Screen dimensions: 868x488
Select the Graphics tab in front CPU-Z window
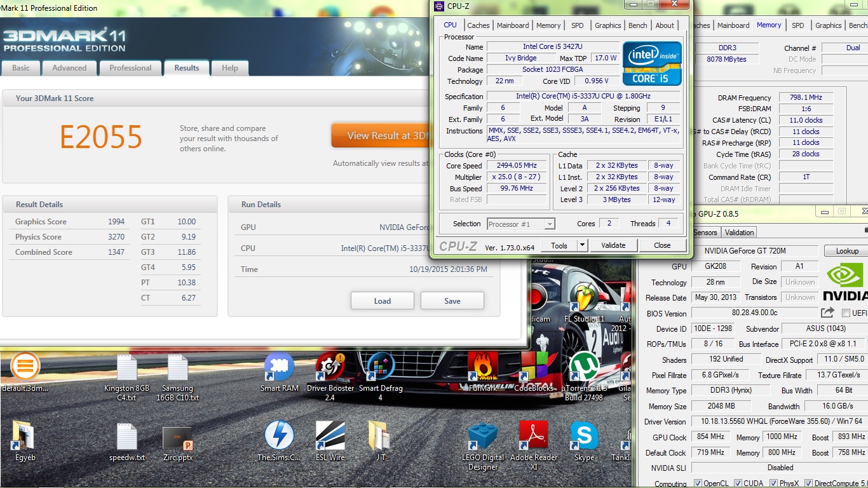coord(608,25)
